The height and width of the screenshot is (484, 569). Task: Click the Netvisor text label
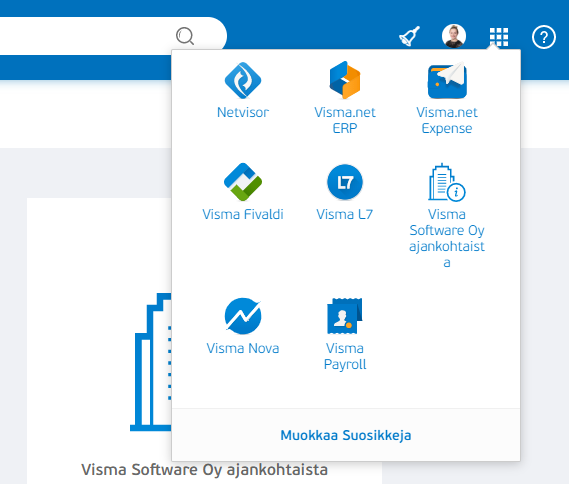243,112
